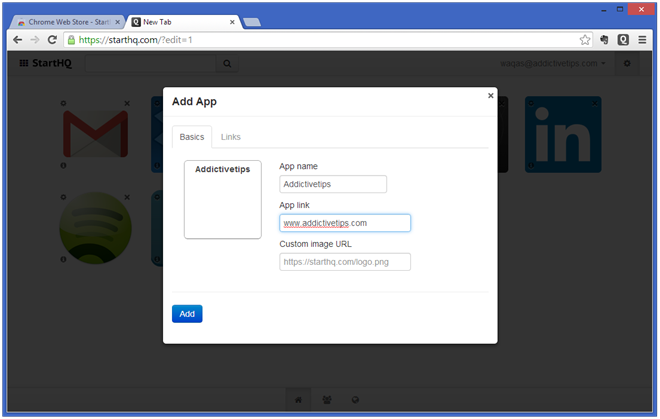Click the Addictivetips app preview tile

click(x=223, y=199)
